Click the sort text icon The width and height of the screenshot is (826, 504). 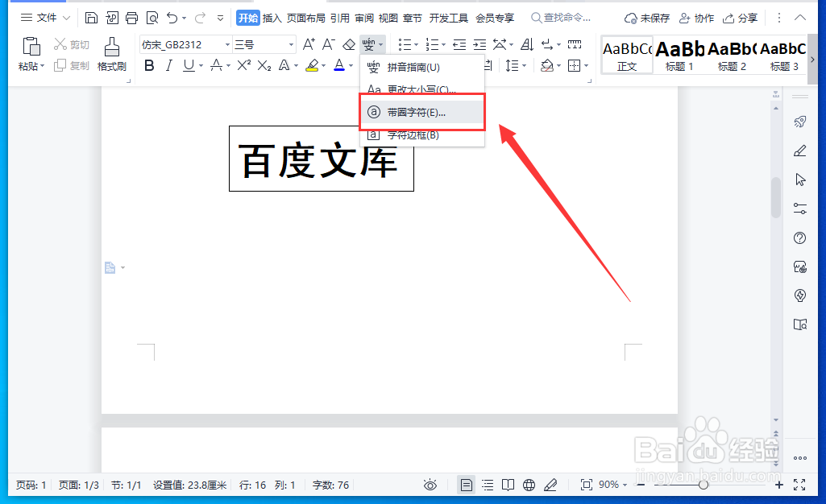click(x=527, y=45)
